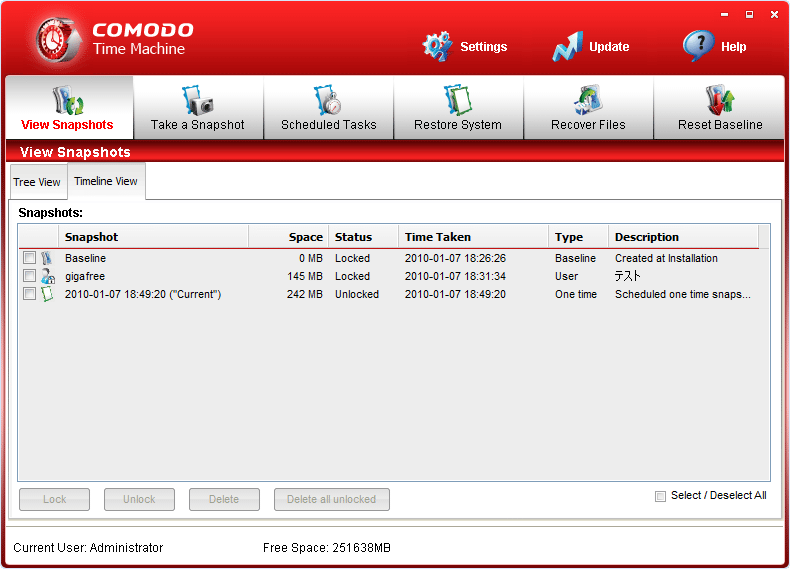Click the One time type cell

tap(576, 294)
